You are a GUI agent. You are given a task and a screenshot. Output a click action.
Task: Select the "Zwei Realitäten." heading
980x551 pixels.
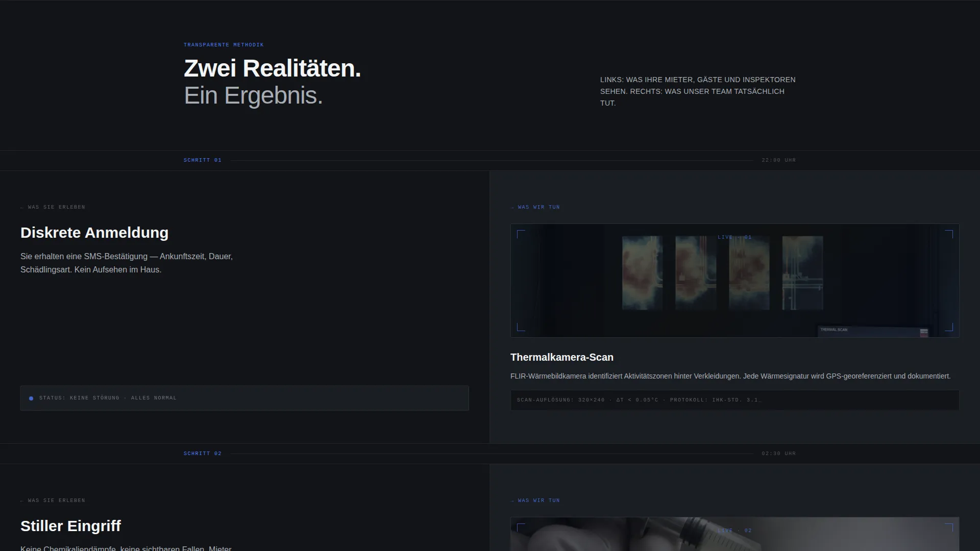tap(272, 68)
